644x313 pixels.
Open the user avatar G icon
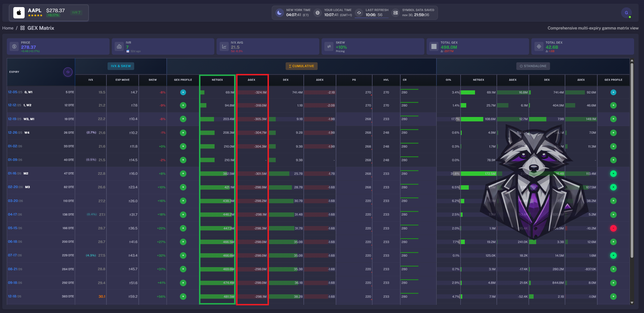pos(626,13)
